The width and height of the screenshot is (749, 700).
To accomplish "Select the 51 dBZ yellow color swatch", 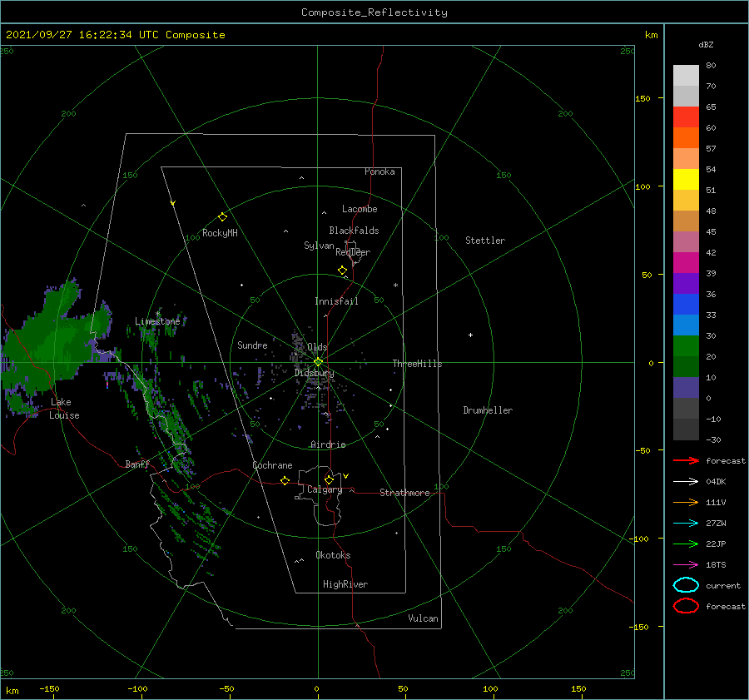I will [686, 180].
